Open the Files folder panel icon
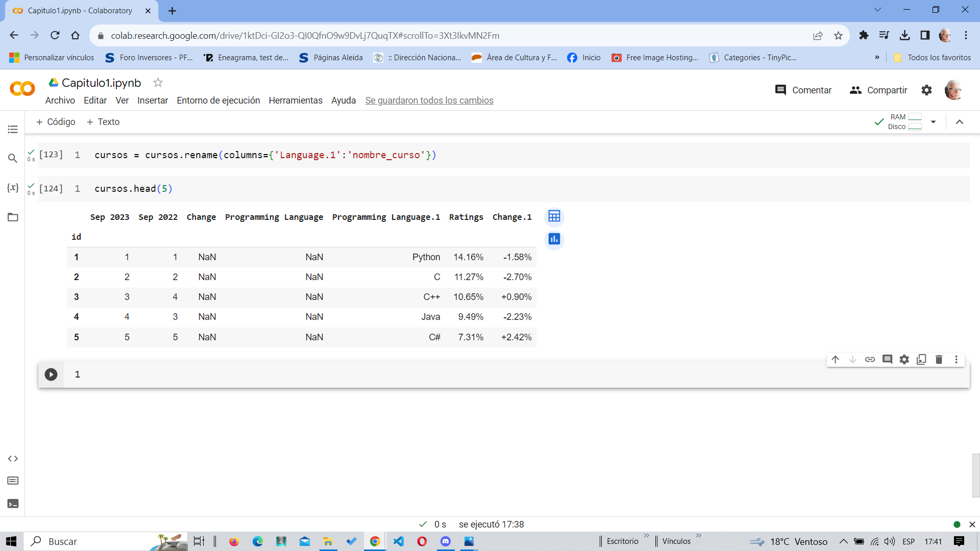 13,217
